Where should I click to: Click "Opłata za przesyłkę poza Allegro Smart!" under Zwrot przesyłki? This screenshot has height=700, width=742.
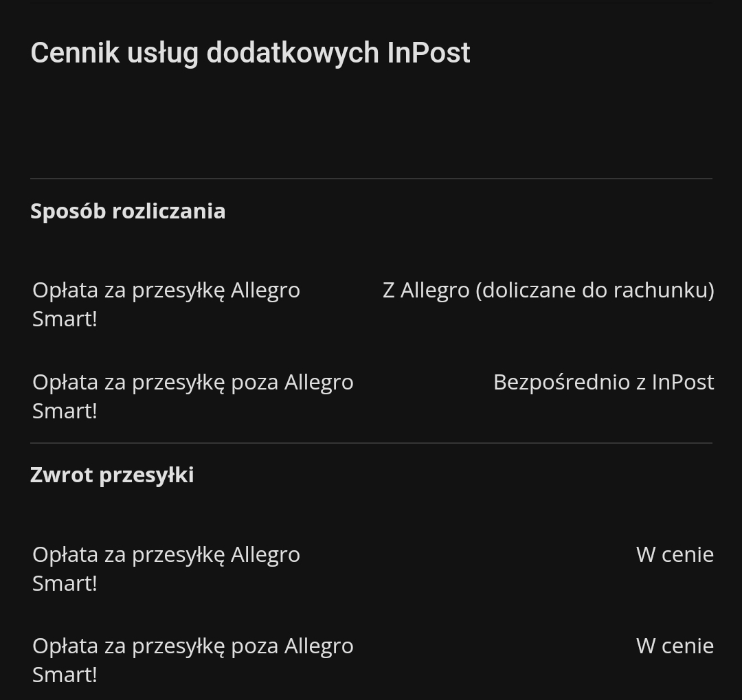click(x=193, y=659)
